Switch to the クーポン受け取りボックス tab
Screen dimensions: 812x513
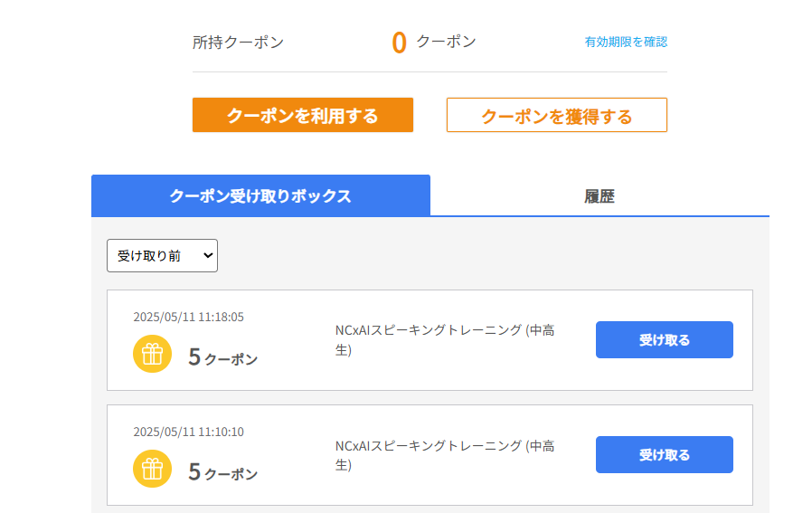coord(260,195)
